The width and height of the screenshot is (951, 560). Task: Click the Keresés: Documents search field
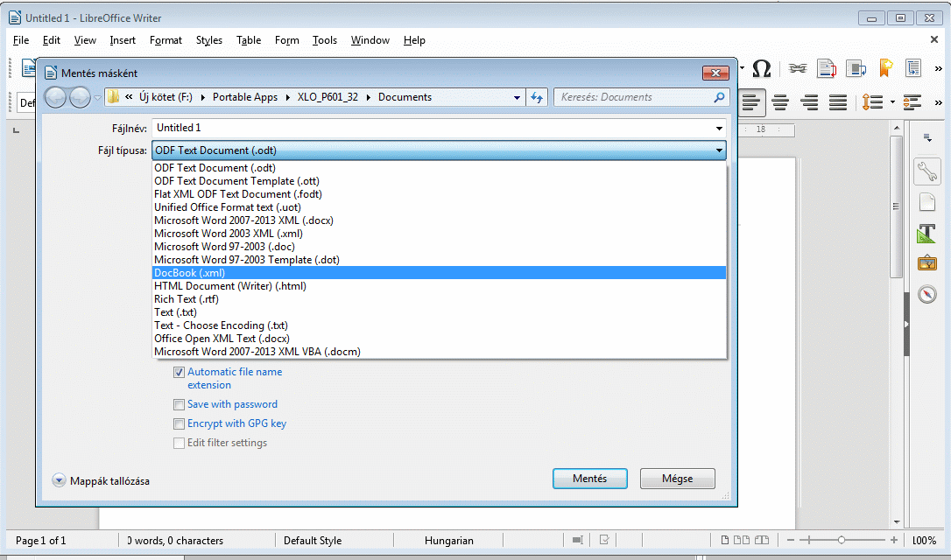click(641, 97)
